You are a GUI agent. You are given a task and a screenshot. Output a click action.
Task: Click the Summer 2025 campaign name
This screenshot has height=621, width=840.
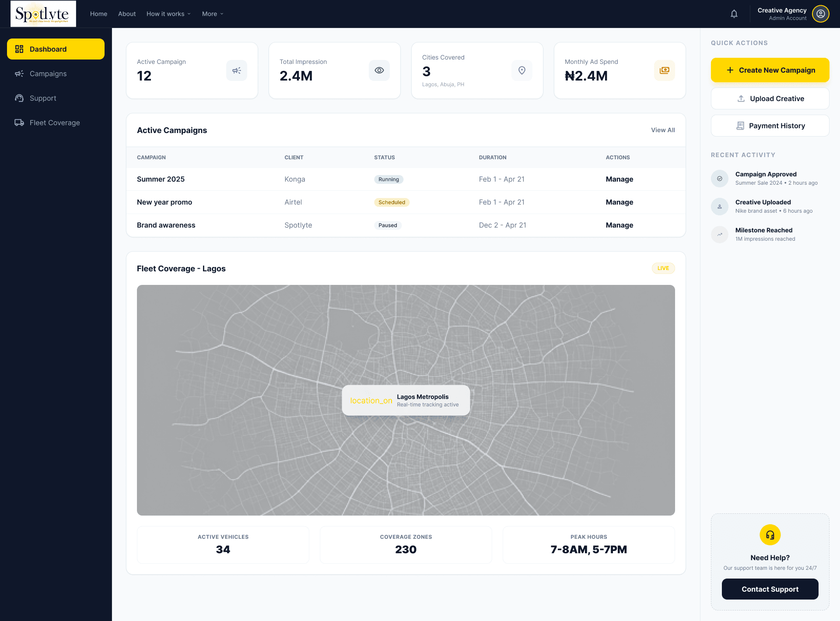click(x=161, y=179)
